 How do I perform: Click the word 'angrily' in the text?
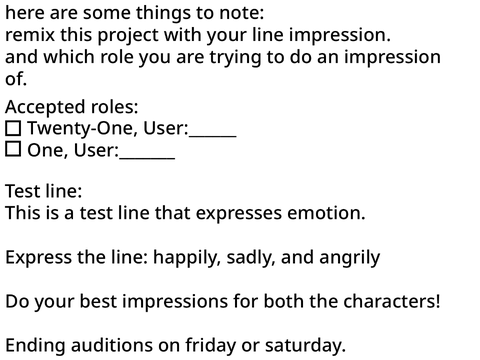coord(350,258)
